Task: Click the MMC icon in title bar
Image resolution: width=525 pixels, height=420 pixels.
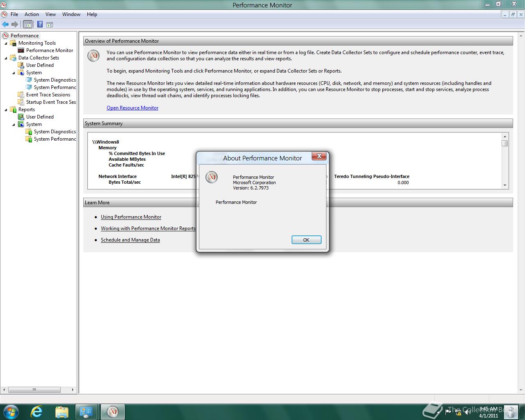Action: [4, 5]
